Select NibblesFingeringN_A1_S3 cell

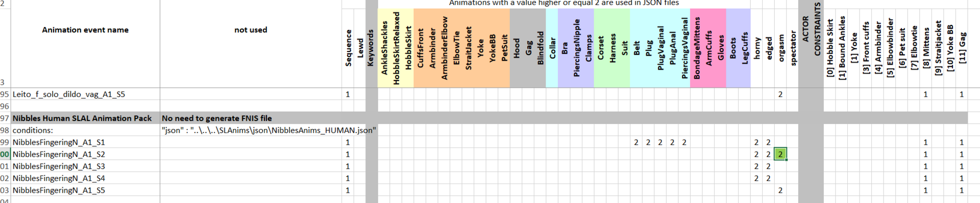(x=85, y=166)
